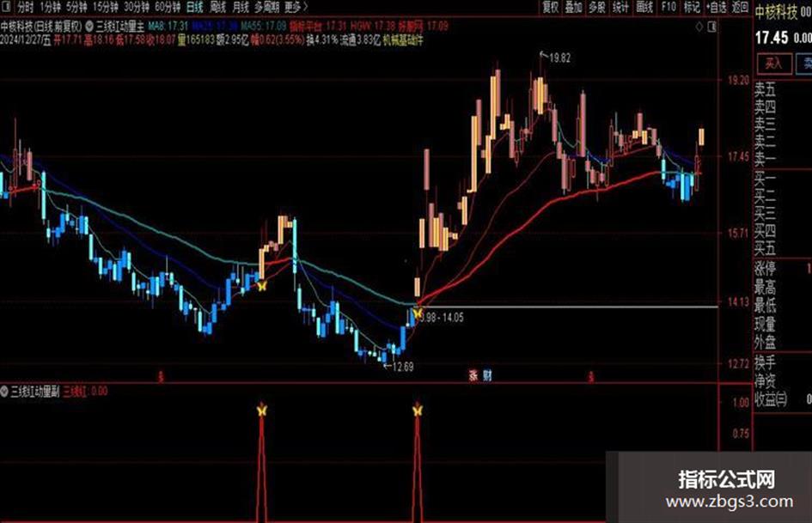Click the diamond icon above the price axis
812x523 pixels.
[x=699, y=27]
